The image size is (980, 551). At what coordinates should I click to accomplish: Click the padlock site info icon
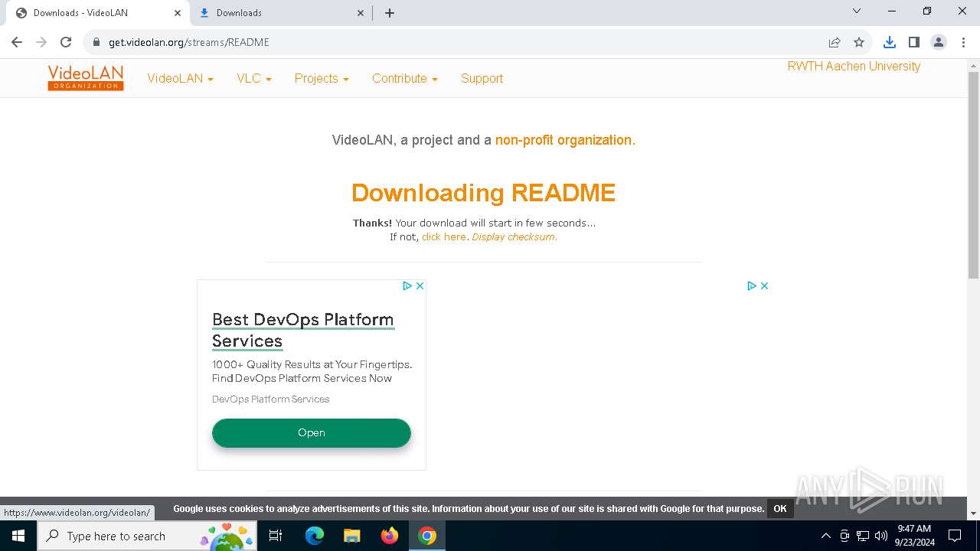click(96, 42)
